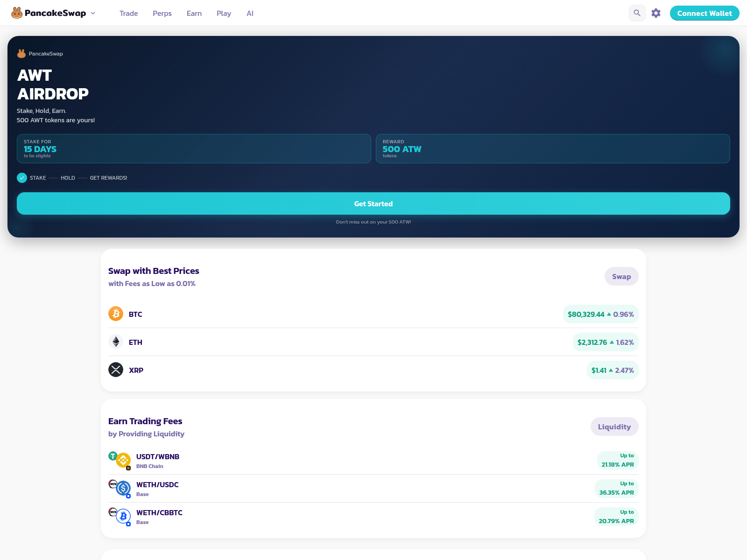Click the Connect Wallet button
The height and width of the screenshot is (560, 747).
tap(705, 13)
